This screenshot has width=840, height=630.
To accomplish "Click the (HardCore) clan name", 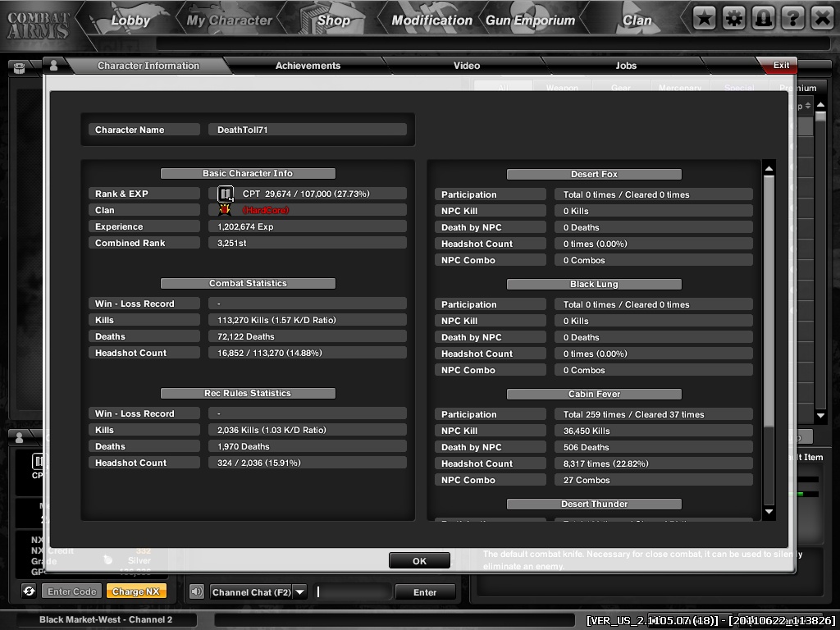I will (266, 210).
